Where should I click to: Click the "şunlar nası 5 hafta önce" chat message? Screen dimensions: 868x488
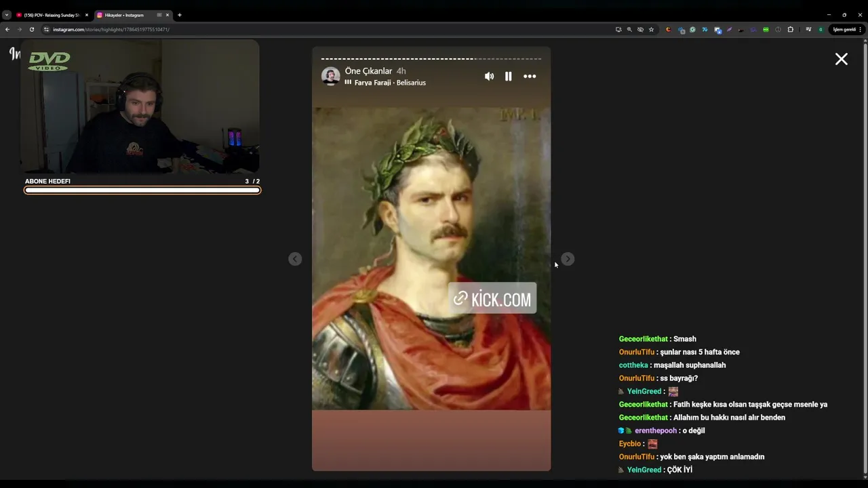point(699,352)
